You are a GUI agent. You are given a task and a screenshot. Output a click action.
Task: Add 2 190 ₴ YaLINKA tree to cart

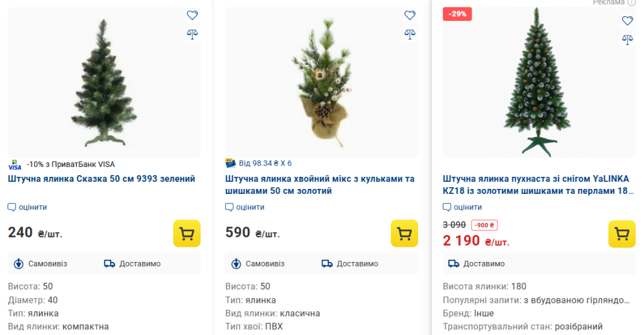click(x=622, y=234)
